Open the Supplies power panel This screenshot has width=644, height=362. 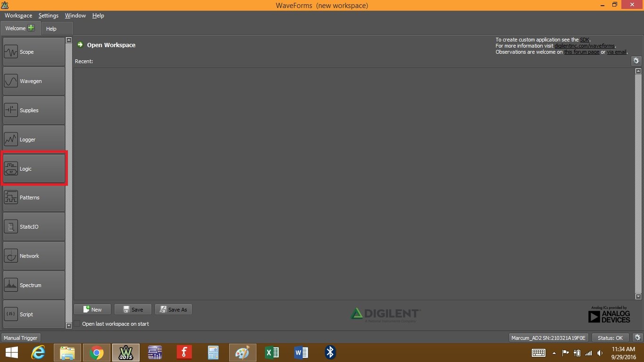(34, 110)
